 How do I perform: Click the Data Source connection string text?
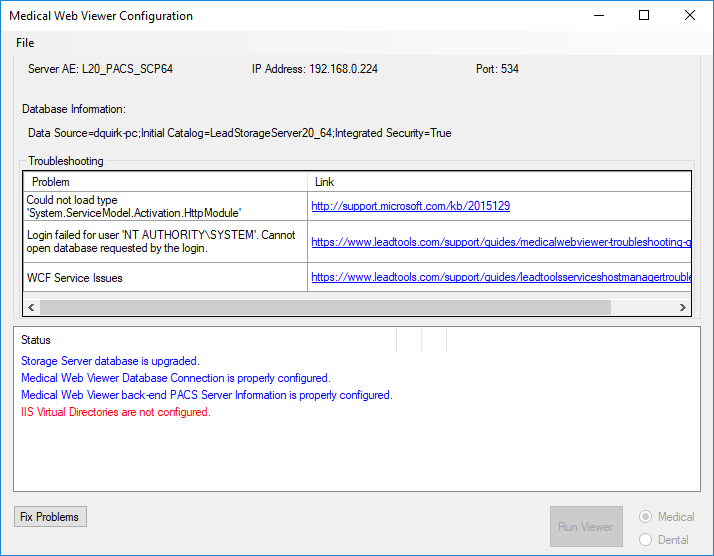(240, 133)
